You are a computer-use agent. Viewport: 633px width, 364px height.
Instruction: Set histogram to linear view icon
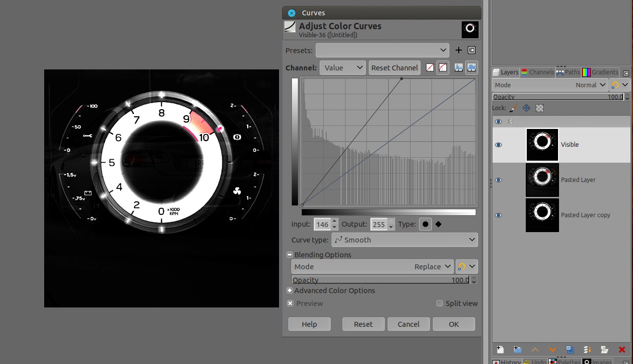[458, 67]
